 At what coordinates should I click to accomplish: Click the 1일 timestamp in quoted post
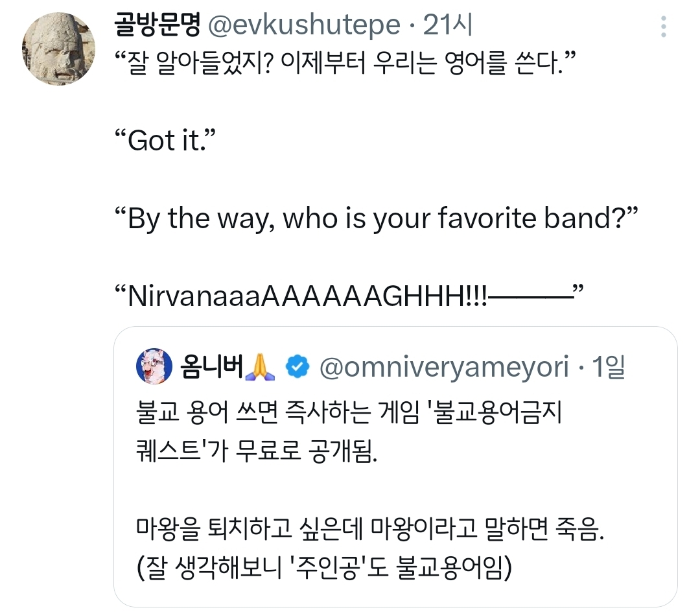pyautogui.click(x=609, y=368)
